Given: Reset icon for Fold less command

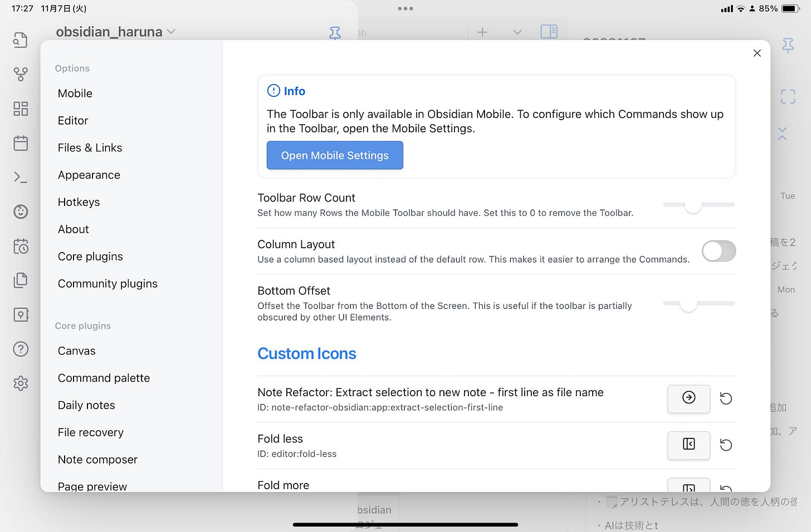Looking at the screenshot, I should [726, 445].
